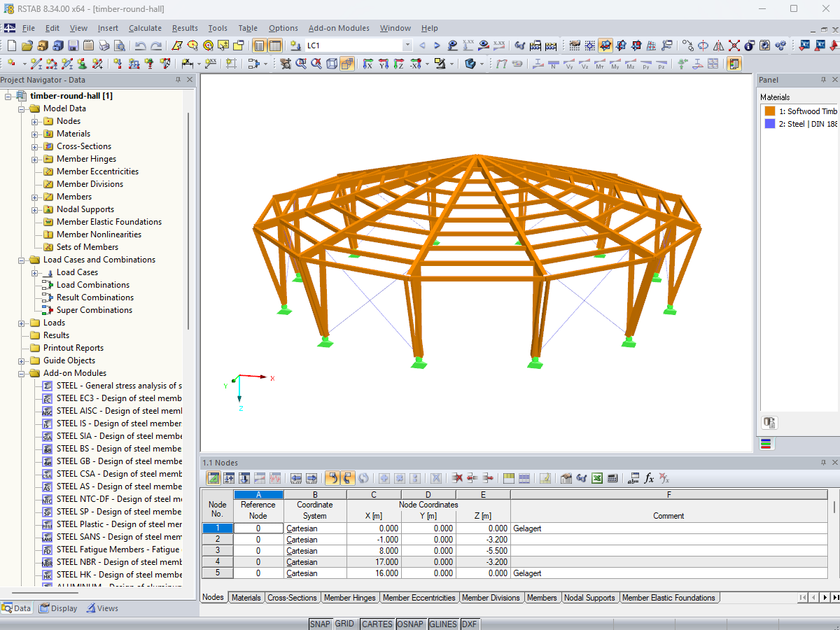Save the model with the floppy disk icon
The height and width of the screenshot is (630, 840).
73,45
